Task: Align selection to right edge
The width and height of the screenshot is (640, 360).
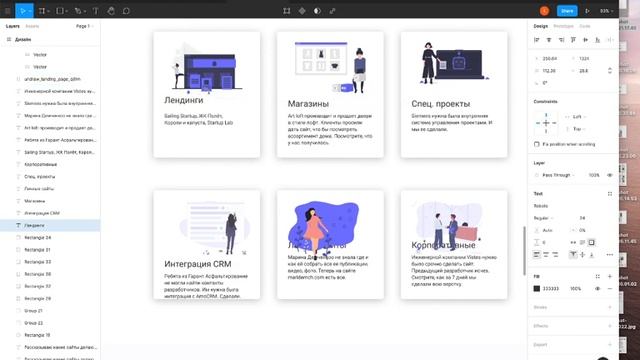Action: [x=561, y=40]
